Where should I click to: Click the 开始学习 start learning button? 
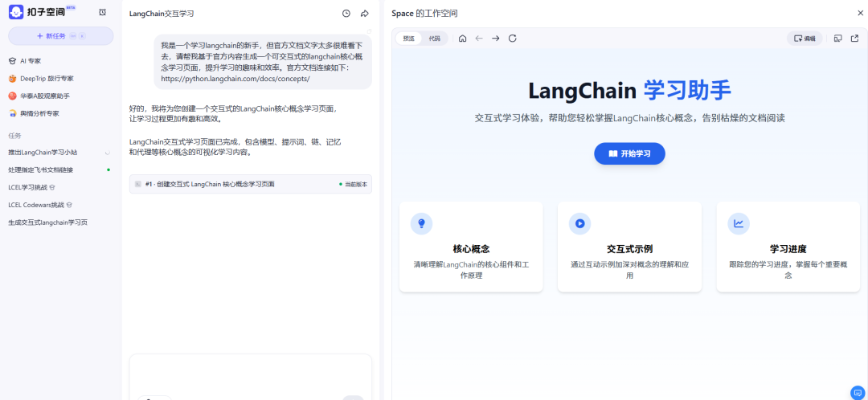pos(629,153)
